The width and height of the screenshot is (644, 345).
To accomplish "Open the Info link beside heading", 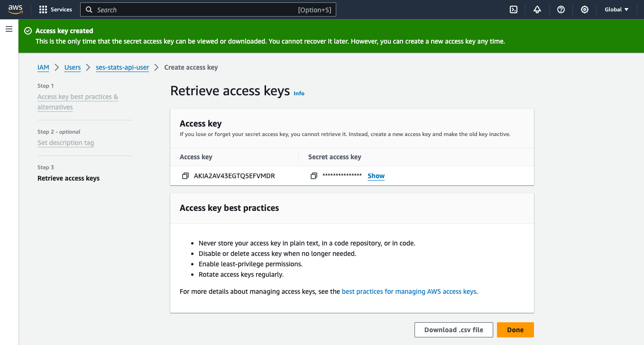I will click(x=299, y=93).
